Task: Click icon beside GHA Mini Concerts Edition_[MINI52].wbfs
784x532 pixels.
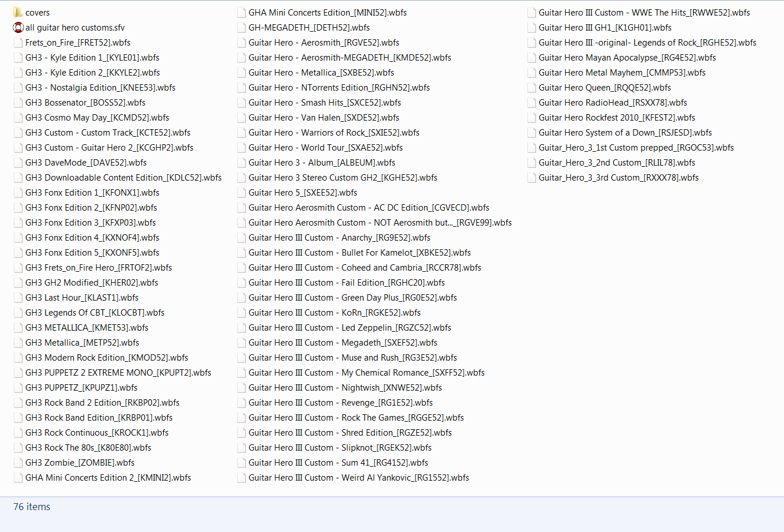Action: tap(242, 12)
